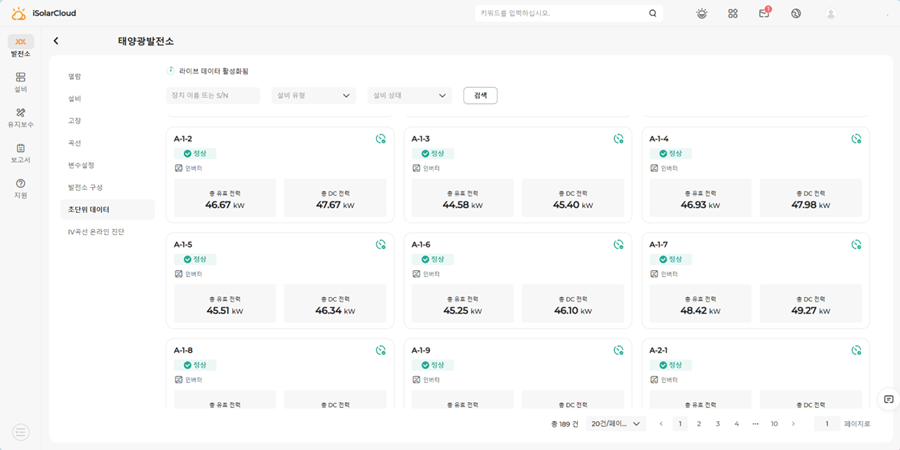Screen dimensions: 900x450
Task: Click the 장치 이름 또는 S/N field
Action: pos(213,96)
